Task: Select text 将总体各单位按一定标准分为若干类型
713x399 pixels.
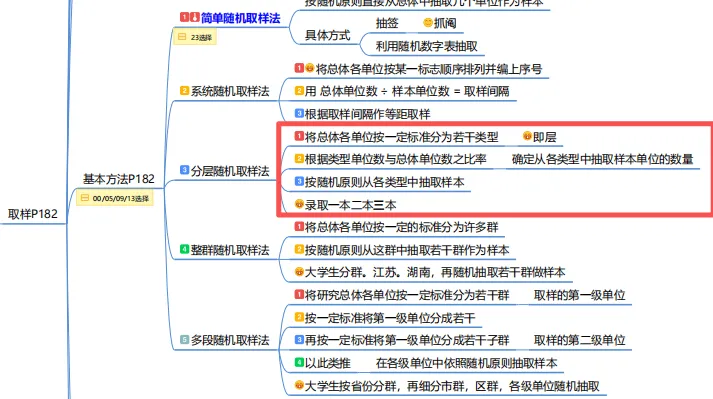Action: [x=402, y=137]
